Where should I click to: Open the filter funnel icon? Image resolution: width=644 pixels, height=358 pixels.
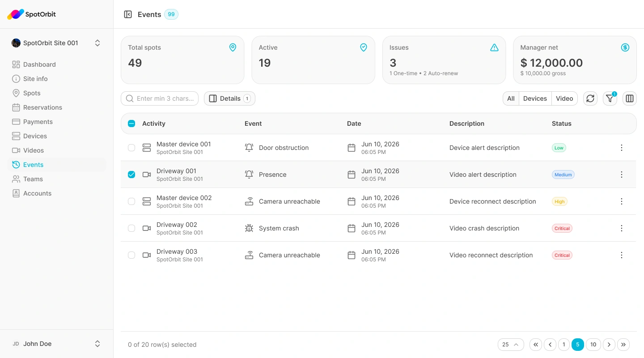(610, 98)
